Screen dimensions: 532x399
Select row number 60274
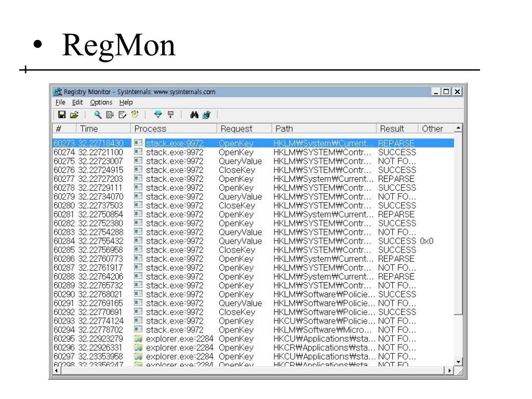[64, 152]
